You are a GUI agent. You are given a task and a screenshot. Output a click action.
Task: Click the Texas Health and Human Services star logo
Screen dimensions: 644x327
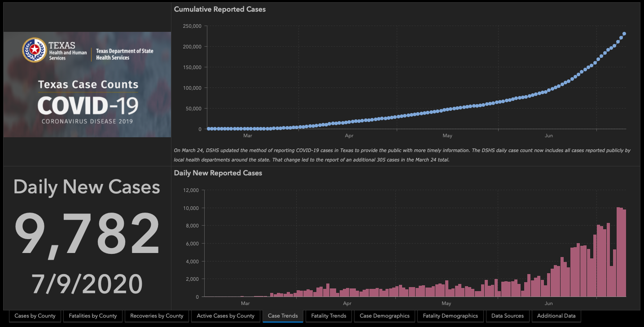click(x=34, y=50)
